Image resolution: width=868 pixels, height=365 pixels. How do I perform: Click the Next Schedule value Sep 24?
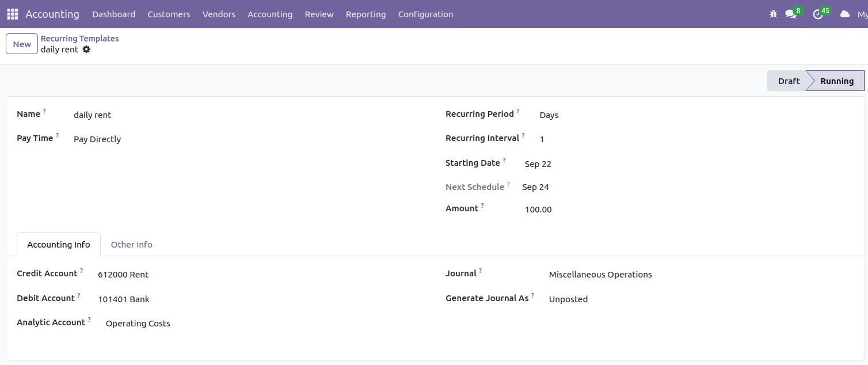pyautogui.click(x=535, y=187)
